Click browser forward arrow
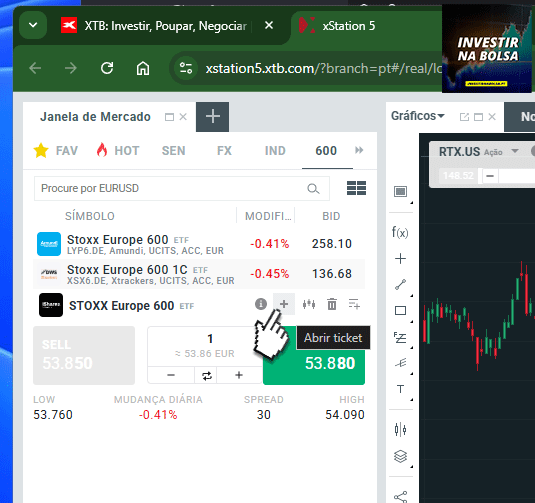The height and width of the screenshot is (503, 535). pos(71,68)
